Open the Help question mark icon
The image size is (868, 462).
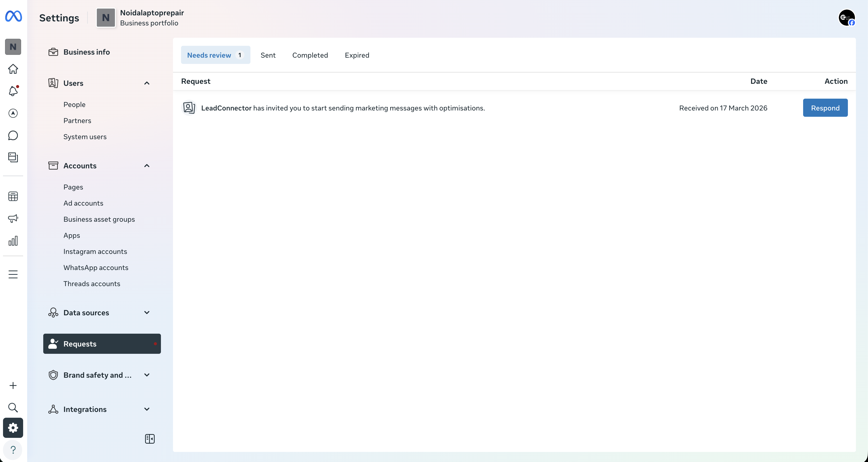click(13, 450)
